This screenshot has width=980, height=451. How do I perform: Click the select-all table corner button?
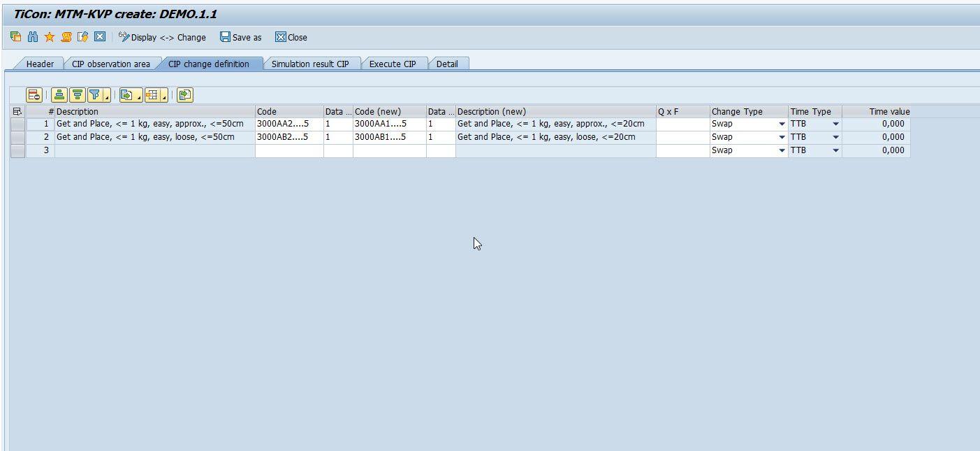(17, 111)
